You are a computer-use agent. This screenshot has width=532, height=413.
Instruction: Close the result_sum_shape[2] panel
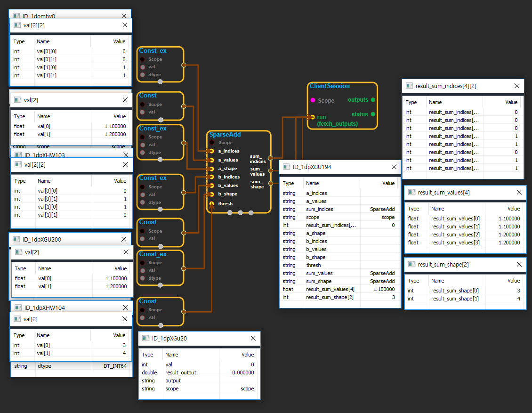click(519, 264)
